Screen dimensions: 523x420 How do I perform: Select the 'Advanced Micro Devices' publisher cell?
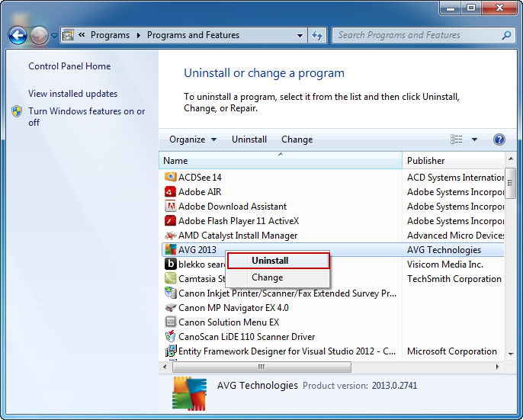455,236
